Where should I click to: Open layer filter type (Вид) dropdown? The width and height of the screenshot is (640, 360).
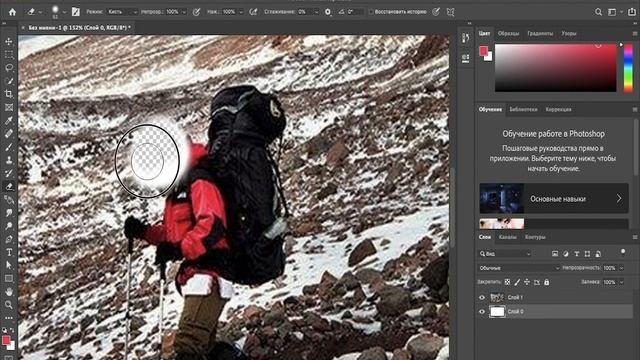505,254
